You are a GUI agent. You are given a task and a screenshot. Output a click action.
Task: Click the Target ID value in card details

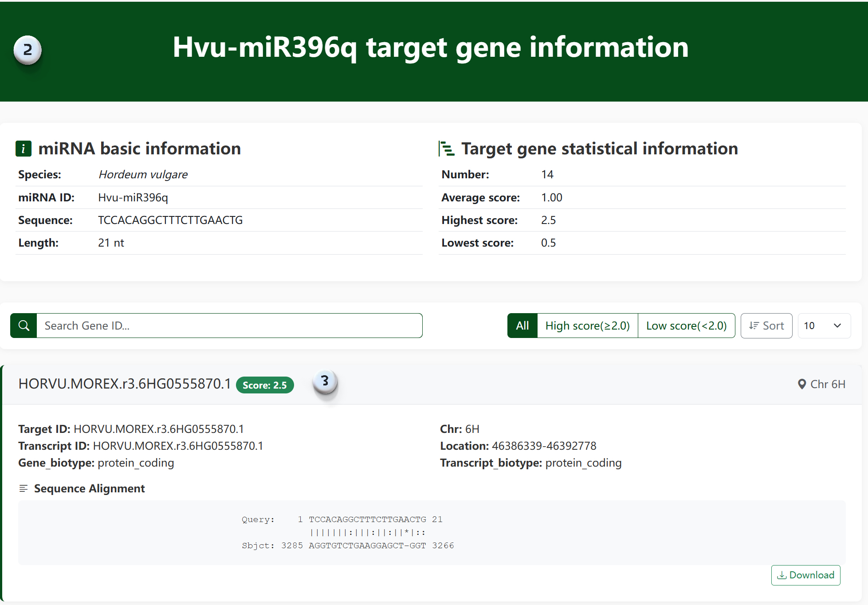point(159,429)
